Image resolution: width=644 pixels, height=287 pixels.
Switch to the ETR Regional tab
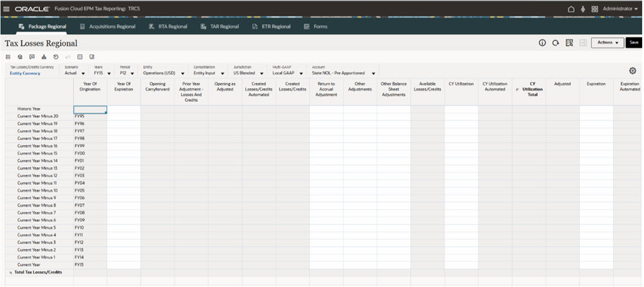pyautogui.click(x=271, y=26)
